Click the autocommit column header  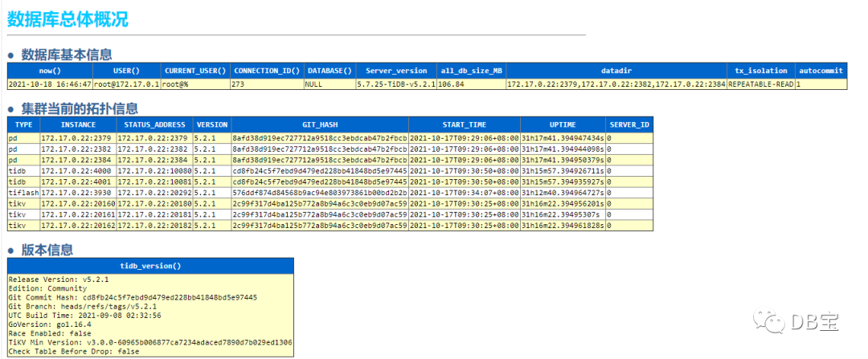point(821,71)
